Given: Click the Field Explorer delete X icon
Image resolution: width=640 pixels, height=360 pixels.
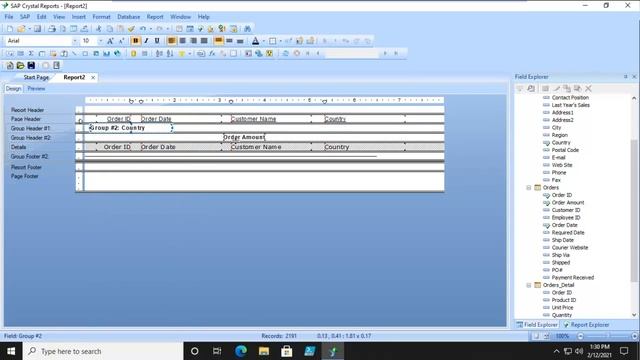Looking at the screenshot, I should pos(588,88).
